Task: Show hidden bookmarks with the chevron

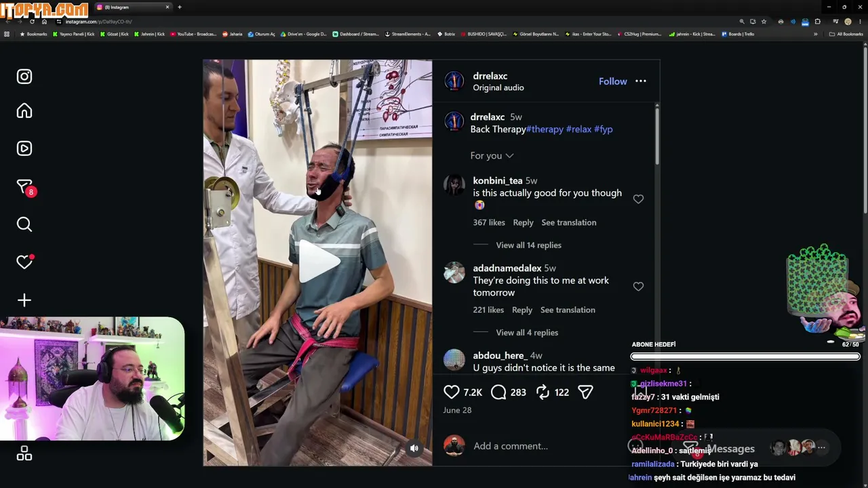Action: point(815,34)
